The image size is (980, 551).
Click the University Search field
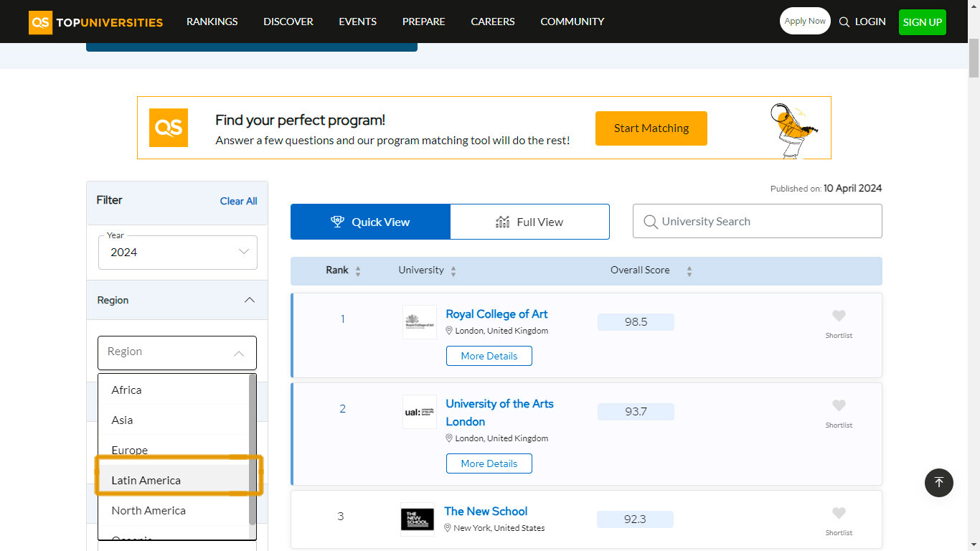(x=758, y=221)
